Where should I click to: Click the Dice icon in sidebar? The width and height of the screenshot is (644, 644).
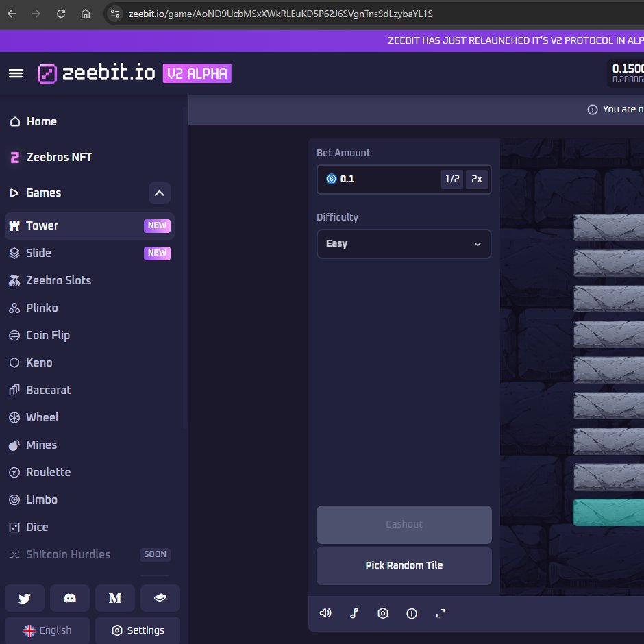click(14, 528)
